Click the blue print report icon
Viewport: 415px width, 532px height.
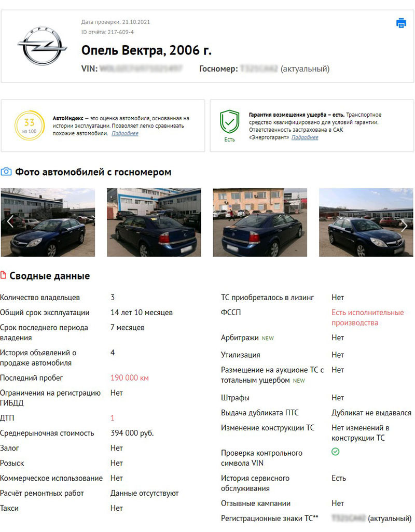click(x=401, y=23)
